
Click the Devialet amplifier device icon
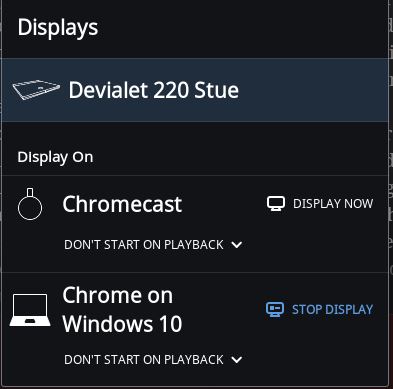[x=36, y=89]
